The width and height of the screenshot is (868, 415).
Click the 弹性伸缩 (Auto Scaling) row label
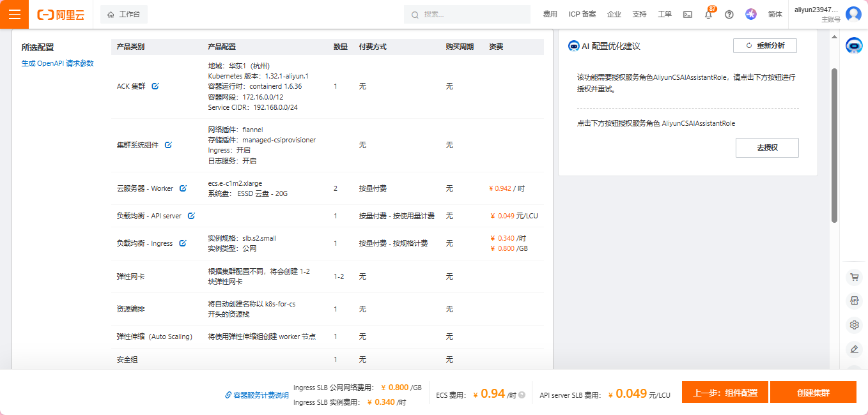click(155, 336)
